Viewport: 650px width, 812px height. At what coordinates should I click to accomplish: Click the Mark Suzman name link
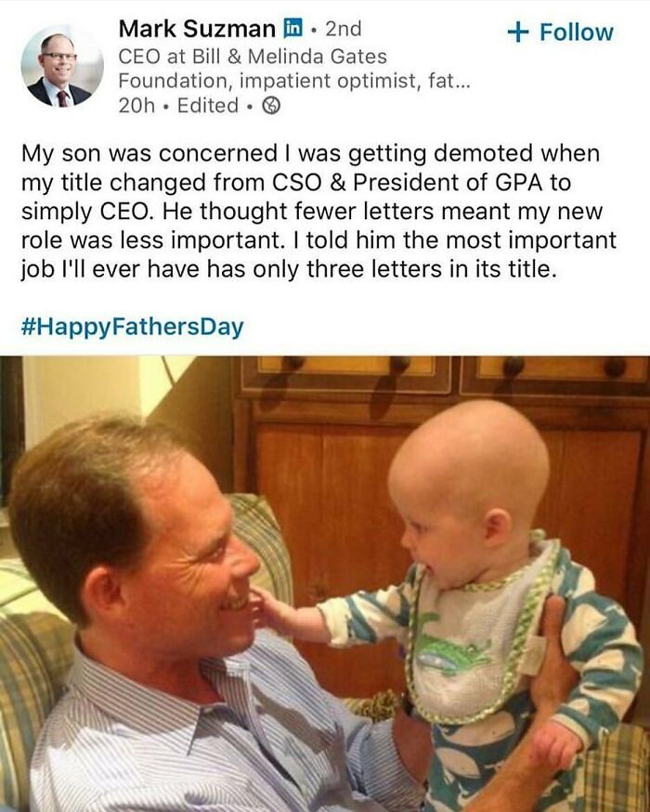197,29
